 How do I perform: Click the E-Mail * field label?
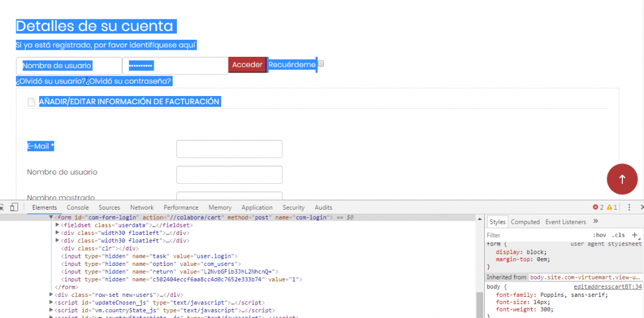pyautogui.click(x=40, y=146)
